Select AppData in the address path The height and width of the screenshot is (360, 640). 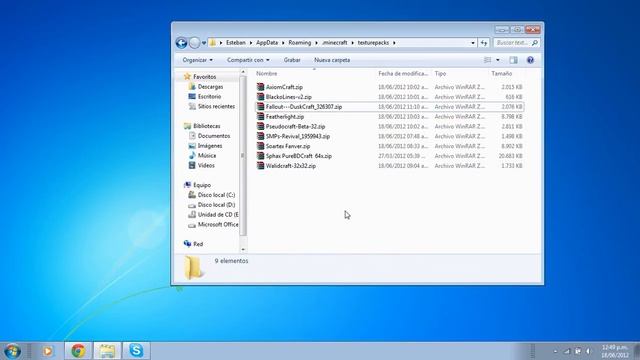click(267, 42)
